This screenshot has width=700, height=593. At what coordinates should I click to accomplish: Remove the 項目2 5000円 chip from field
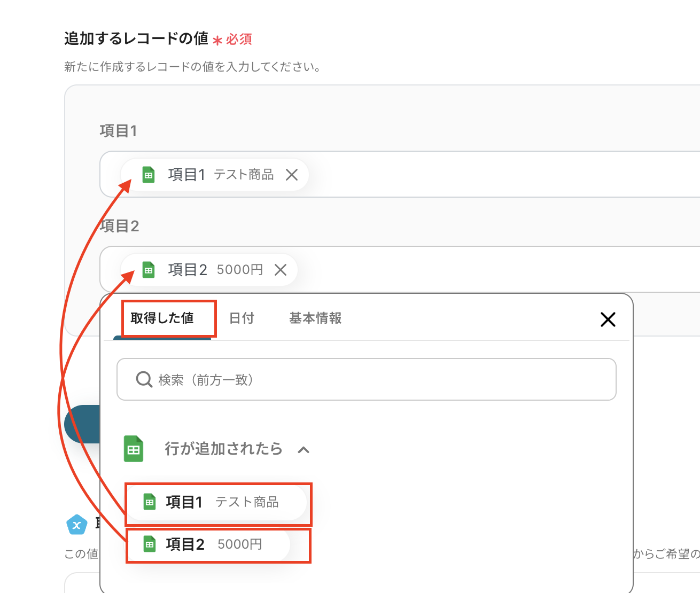[281, 270]
